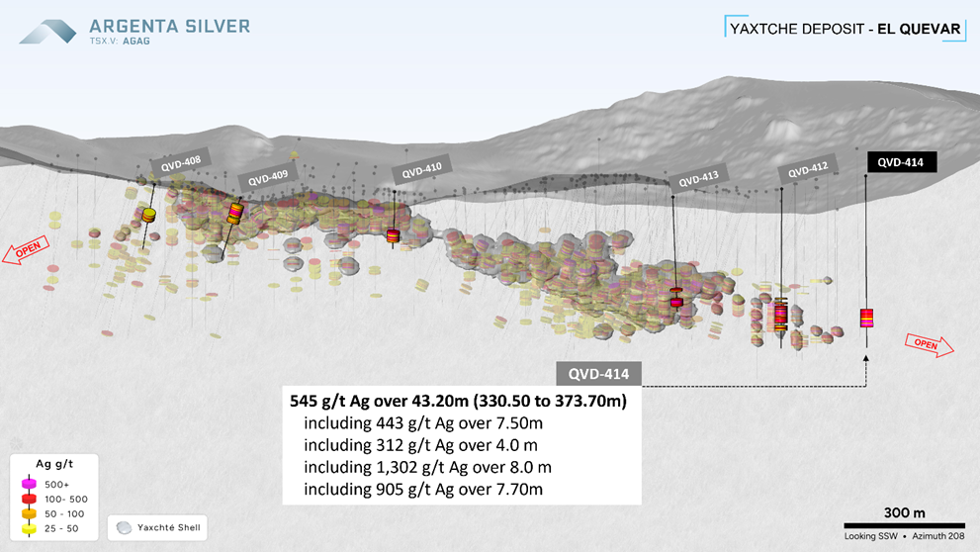Click the QVD-410 red intercept disc
Image resolution: width=980 pixels, height=552 pixels.
click(394, 235)
